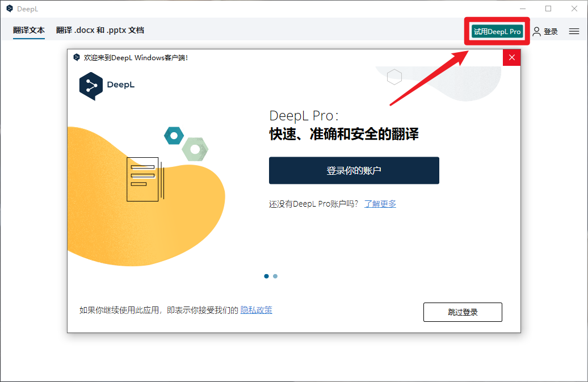588x382 pixels.
Task: Click the 登录你的账户 button
Action: click(354, 171)
